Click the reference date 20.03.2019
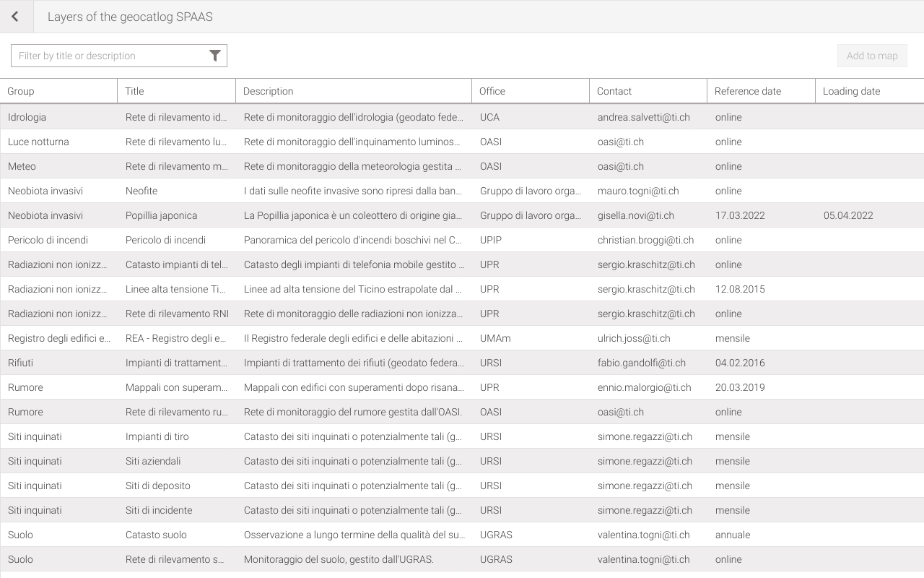Screen dimensions: 924x578 [x=740, y=387]
